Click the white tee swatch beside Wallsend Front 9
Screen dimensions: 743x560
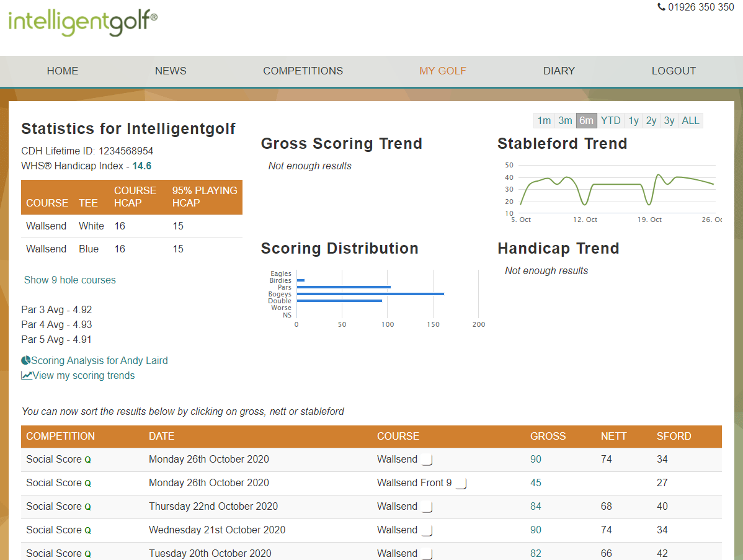coord(461,483)
